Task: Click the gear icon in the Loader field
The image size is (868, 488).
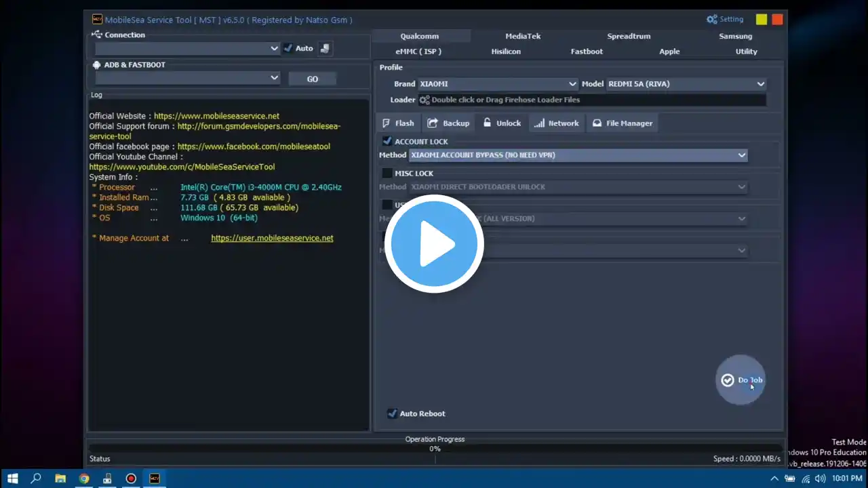Action: pyautogui.click(x=425, y=100)
